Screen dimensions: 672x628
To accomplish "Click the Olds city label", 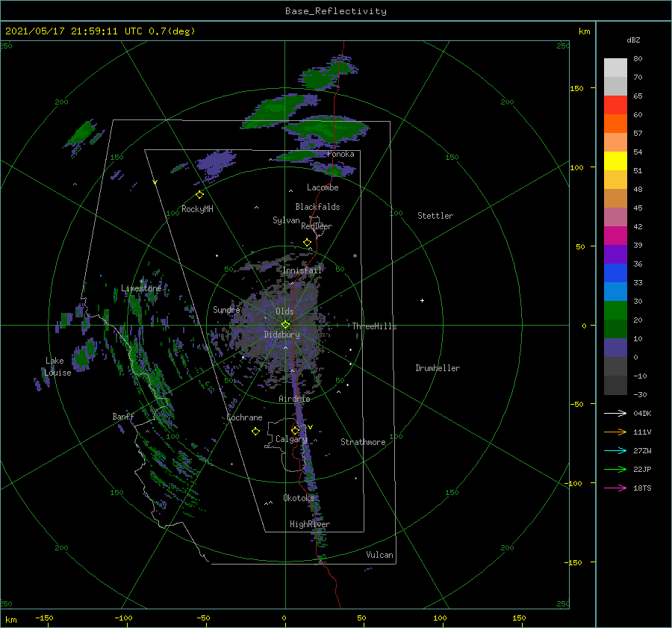I will point(284,311).
